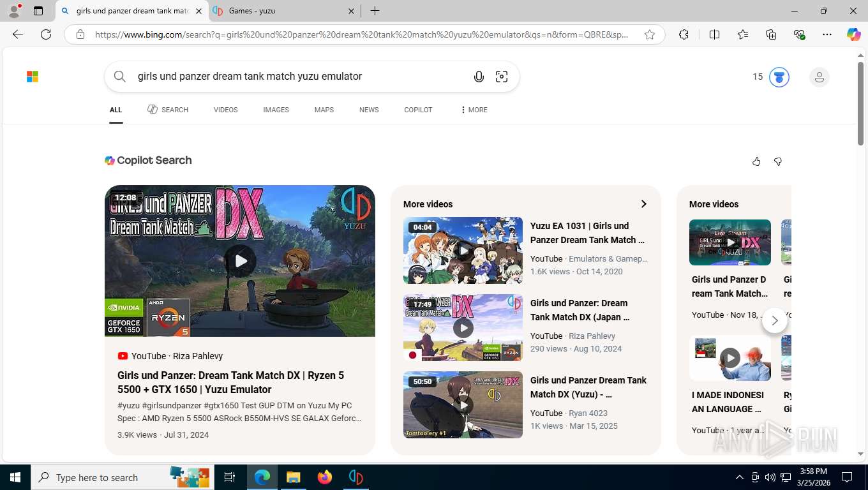Image resolution: width=868 pixels, height=490 pixels.
Task: Open I MADE INDONESIAN LANGUAGE video link
Action: click(728, 402)
